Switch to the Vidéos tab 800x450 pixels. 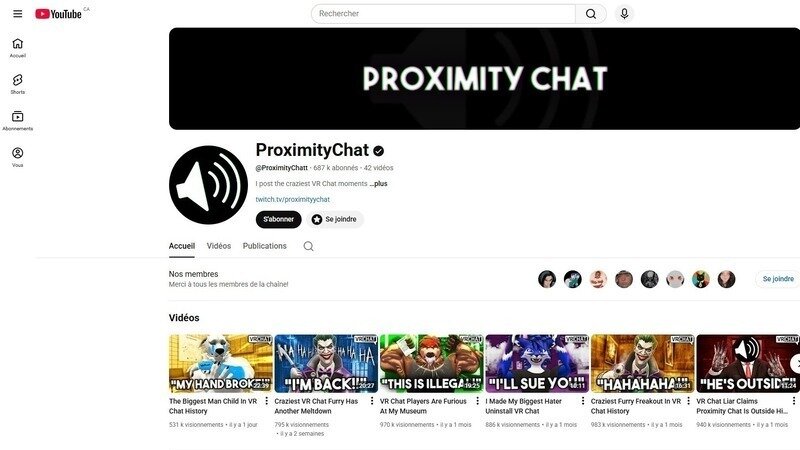click(x=219, y=246)
